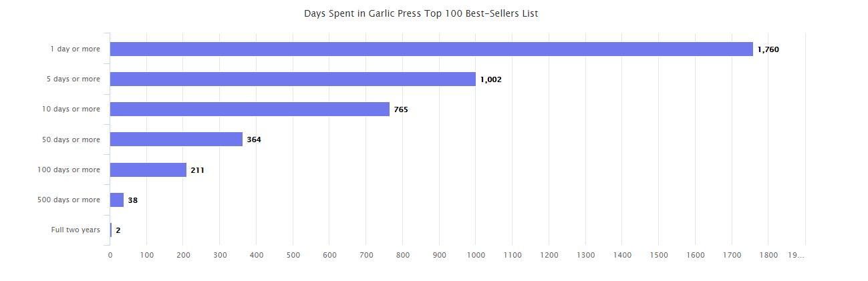Select the 211 value label
Screen dimensions: 868x281
click(197, 170)
